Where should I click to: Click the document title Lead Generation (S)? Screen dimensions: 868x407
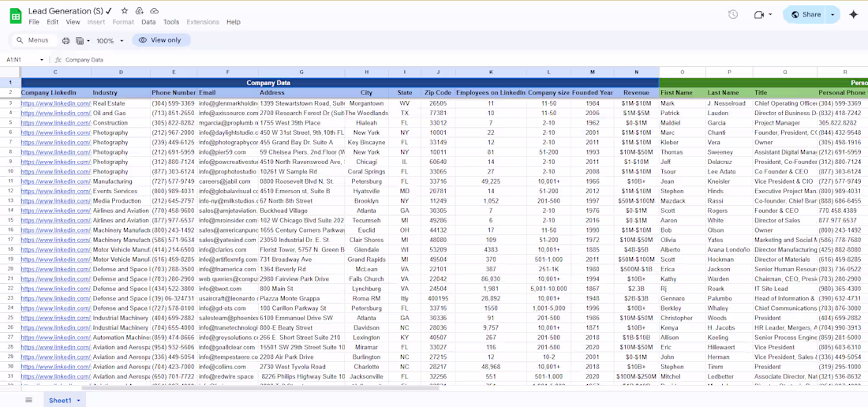click(x=65, y=11)
